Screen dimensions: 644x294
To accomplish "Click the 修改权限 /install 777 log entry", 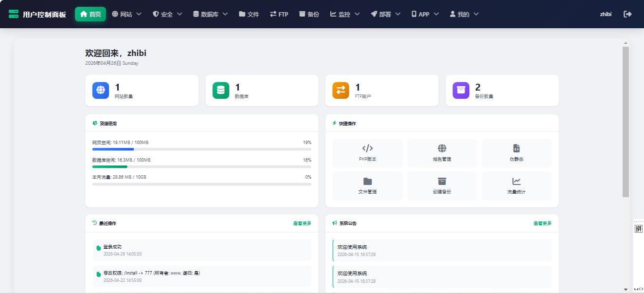I will click(202, 276).
